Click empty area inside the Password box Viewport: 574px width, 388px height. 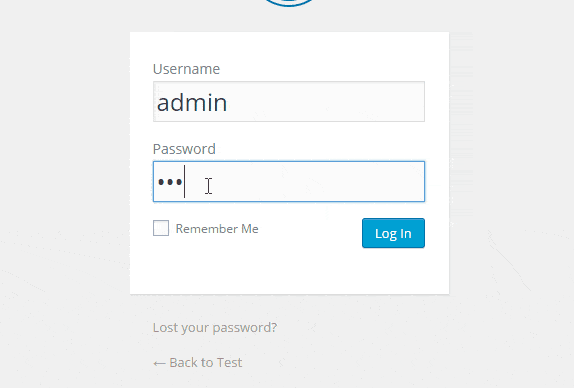click(x=315, y=182)
